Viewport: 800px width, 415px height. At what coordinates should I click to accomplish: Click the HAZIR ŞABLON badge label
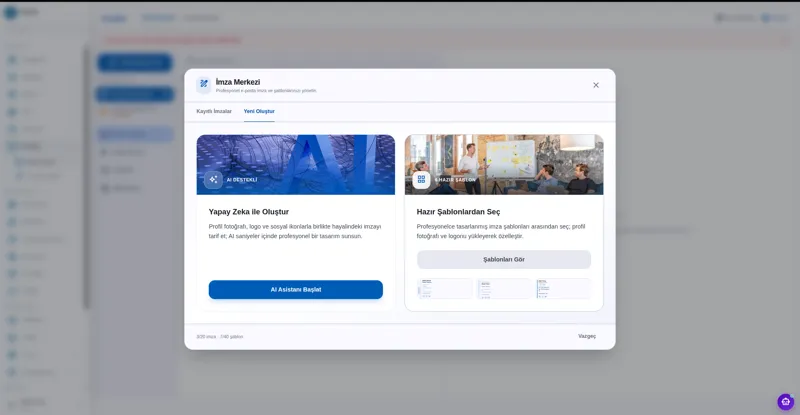[x=455, y=180]
